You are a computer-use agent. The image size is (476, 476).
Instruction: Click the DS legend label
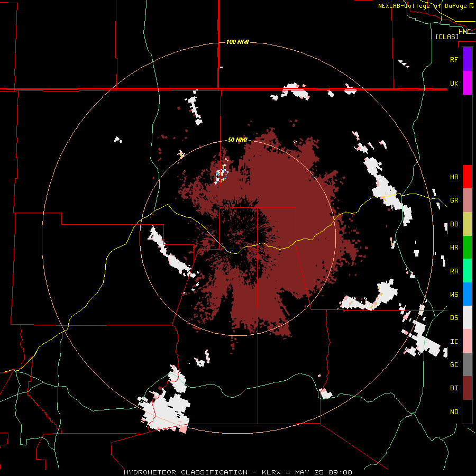[x=454, y=318]
